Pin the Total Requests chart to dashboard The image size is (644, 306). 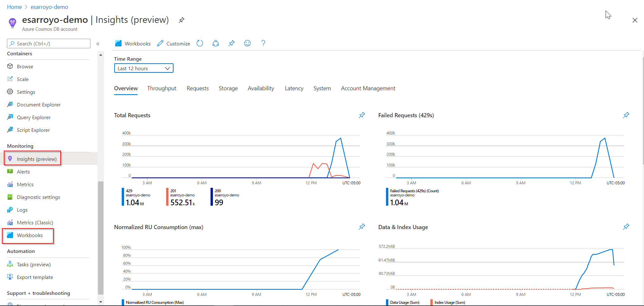pos(362,115)
